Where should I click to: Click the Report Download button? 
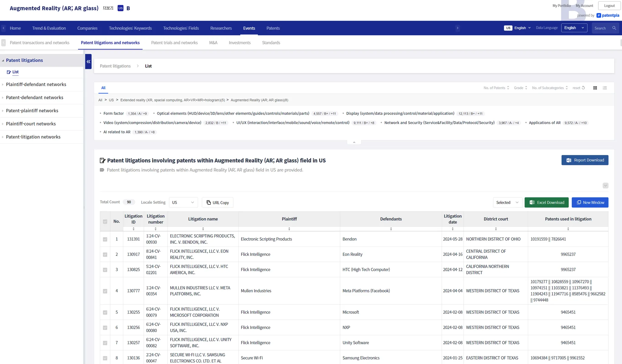585,160
